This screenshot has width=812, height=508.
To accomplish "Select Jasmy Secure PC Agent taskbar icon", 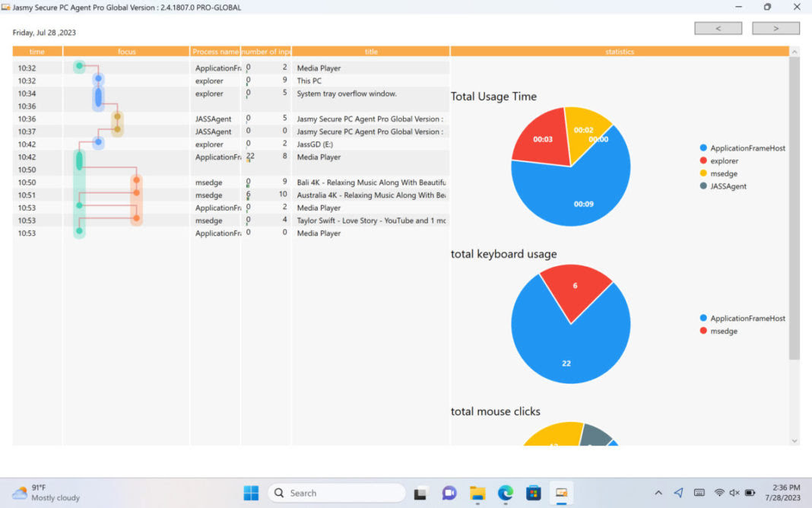I will (561, 494).
